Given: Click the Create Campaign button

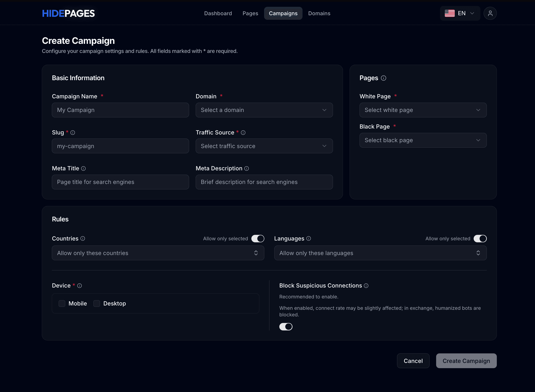Looking at the screenshot, I should (x=466, y=361).
